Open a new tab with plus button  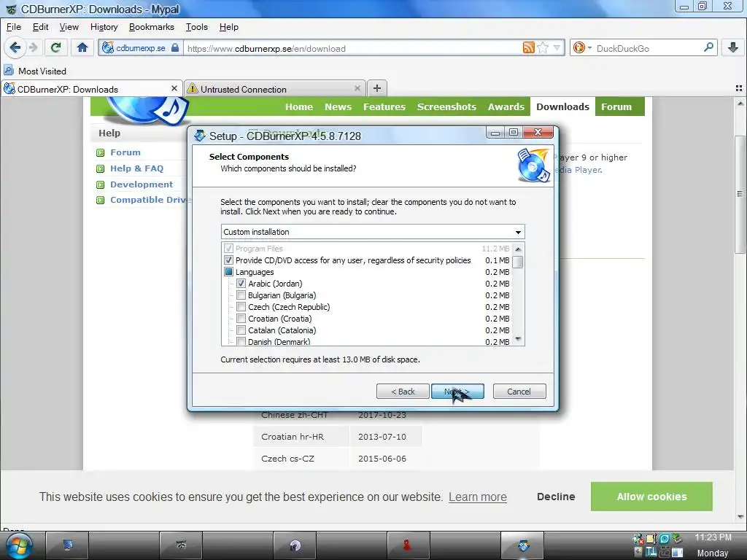click(377, 88)
